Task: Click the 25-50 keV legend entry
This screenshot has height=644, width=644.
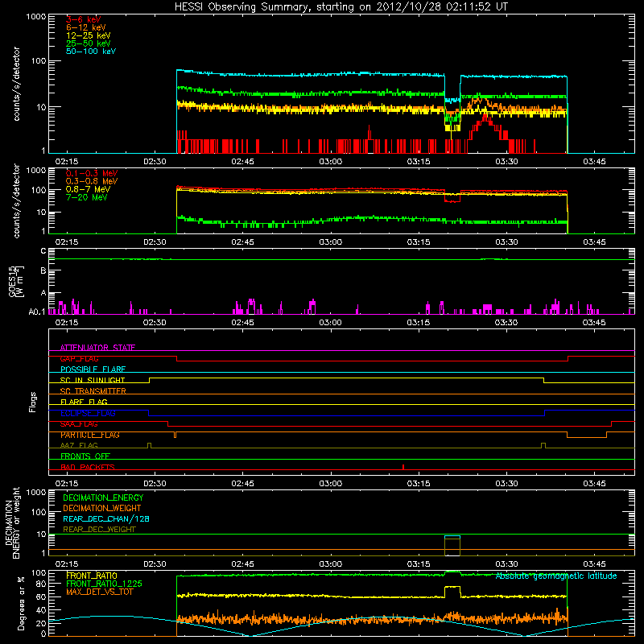Action: pyautogui.click(x=89, y=43)
